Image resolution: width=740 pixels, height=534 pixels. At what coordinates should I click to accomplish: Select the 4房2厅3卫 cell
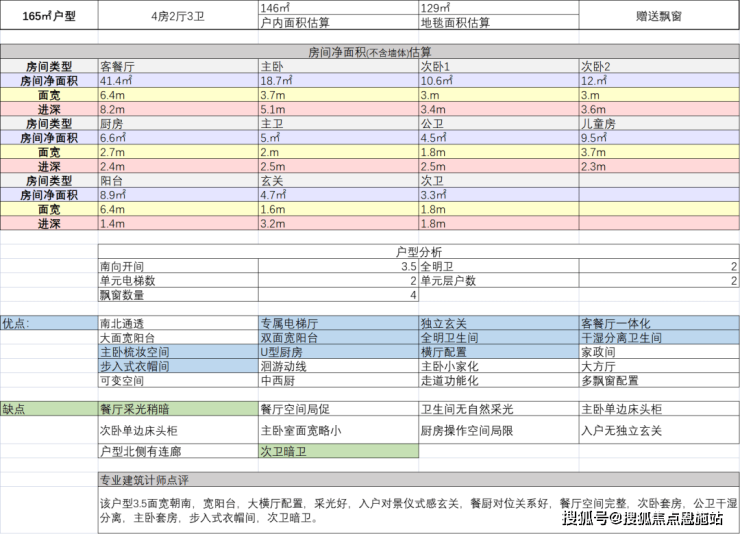(177, 17)
